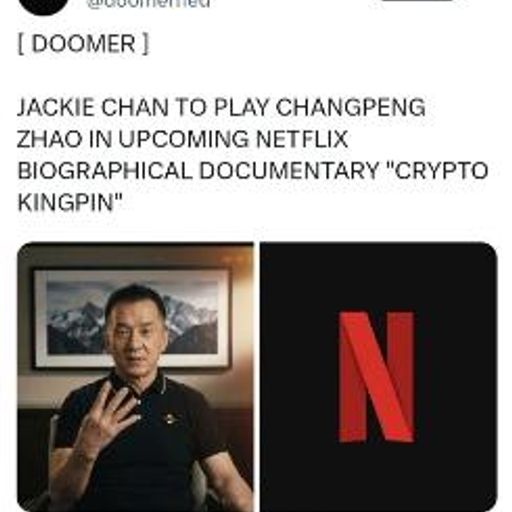The image size is (512, 512).
Task: Click the line reading ZHAO IN UPCOMING NETFLIX
Action: click(183, 139)
